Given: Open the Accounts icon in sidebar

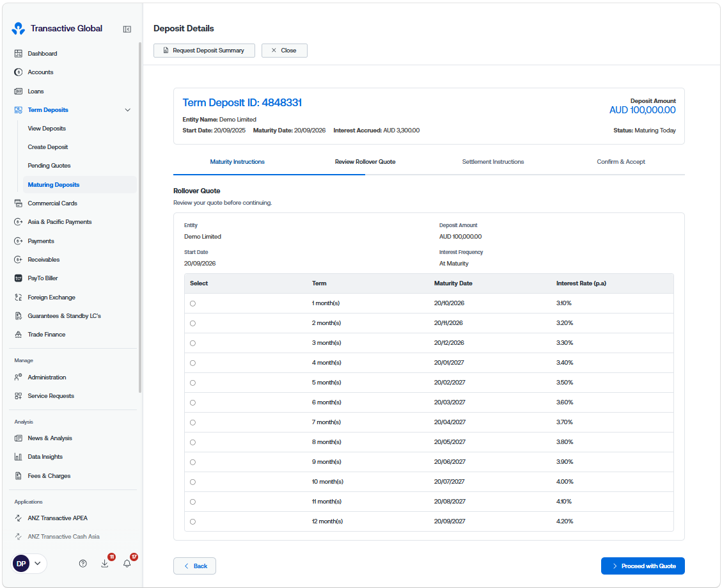Looking at the screenshot, I should 19,72.
